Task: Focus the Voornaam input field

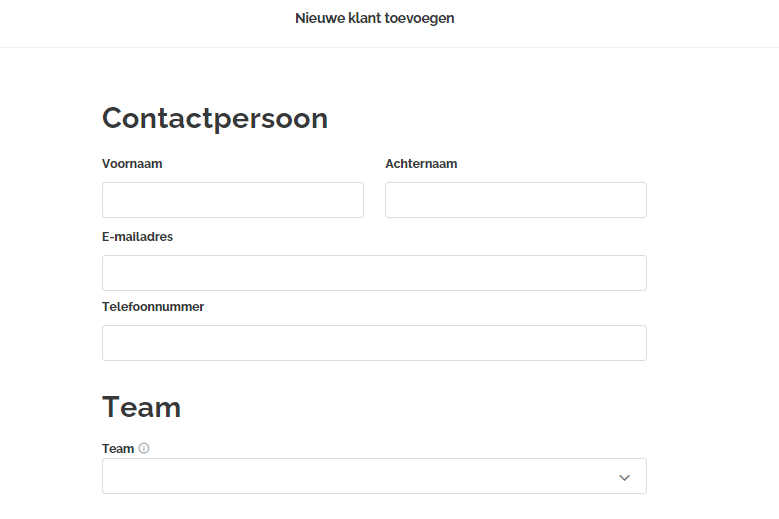Action: click(232, 200)
